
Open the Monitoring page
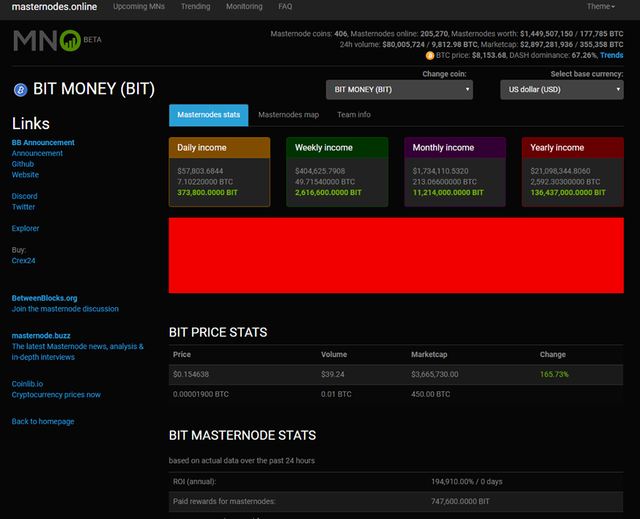point(244,7)
